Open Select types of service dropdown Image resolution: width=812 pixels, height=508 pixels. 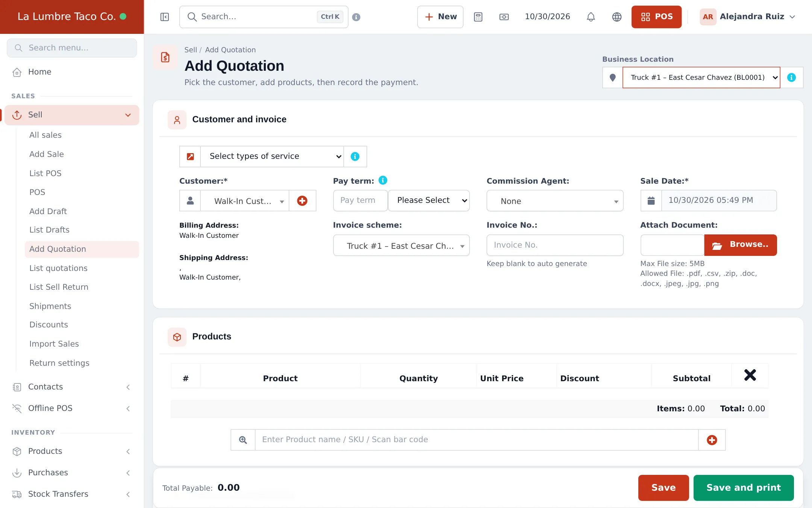pos(272,157)
